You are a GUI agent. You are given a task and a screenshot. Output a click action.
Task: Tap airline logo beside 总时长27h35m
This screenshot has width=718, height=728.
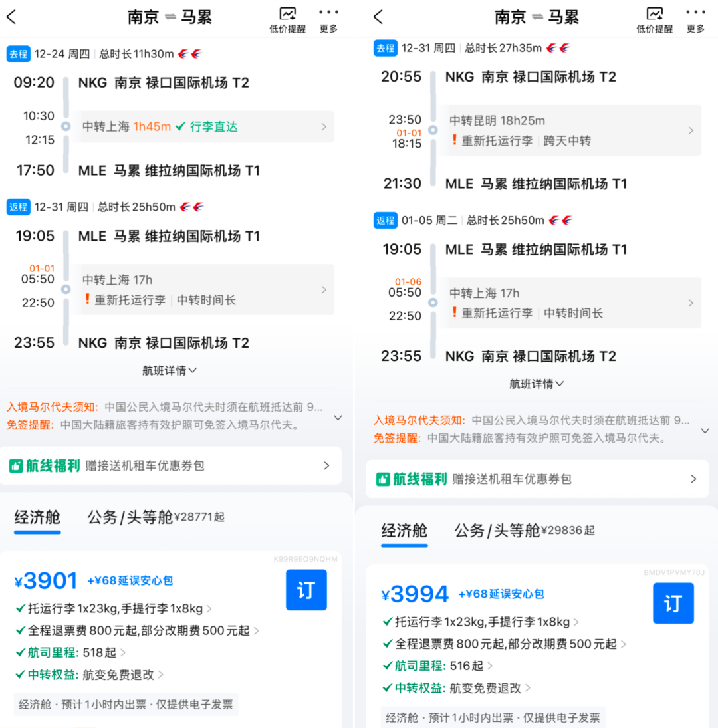coord(558,48)
